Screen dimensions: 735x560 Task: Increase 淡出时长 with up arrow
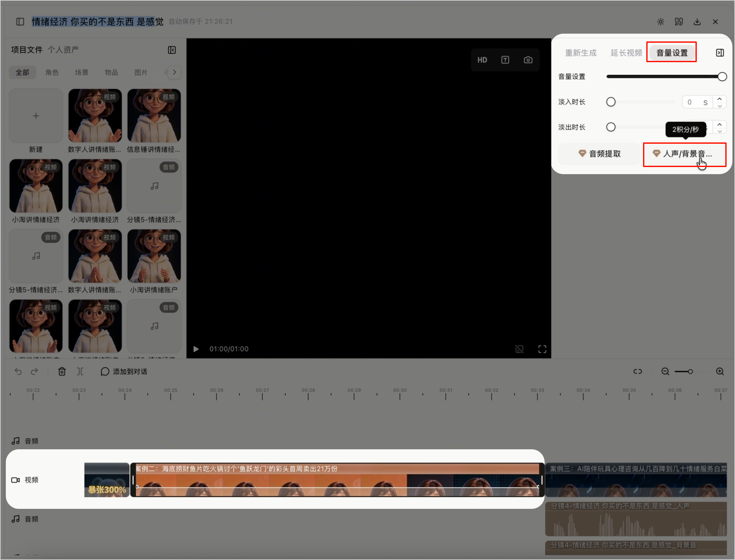point(719,124)
